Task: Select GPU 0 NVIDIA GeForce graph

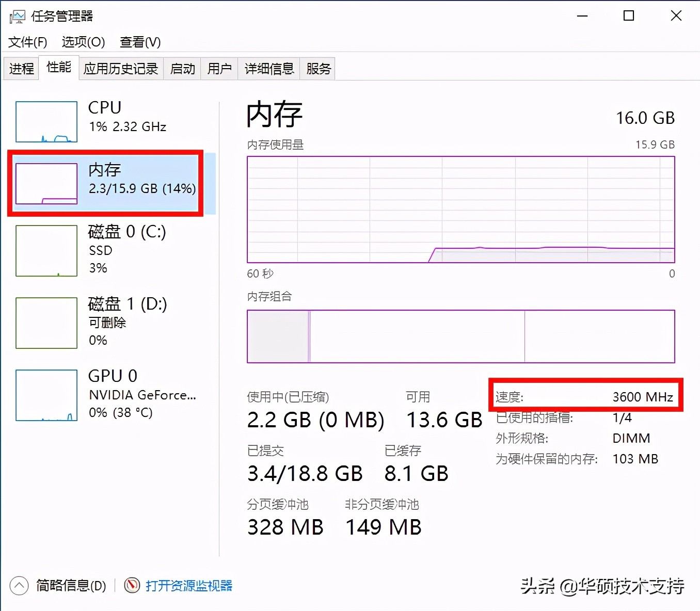Action: tap(46, 395)
